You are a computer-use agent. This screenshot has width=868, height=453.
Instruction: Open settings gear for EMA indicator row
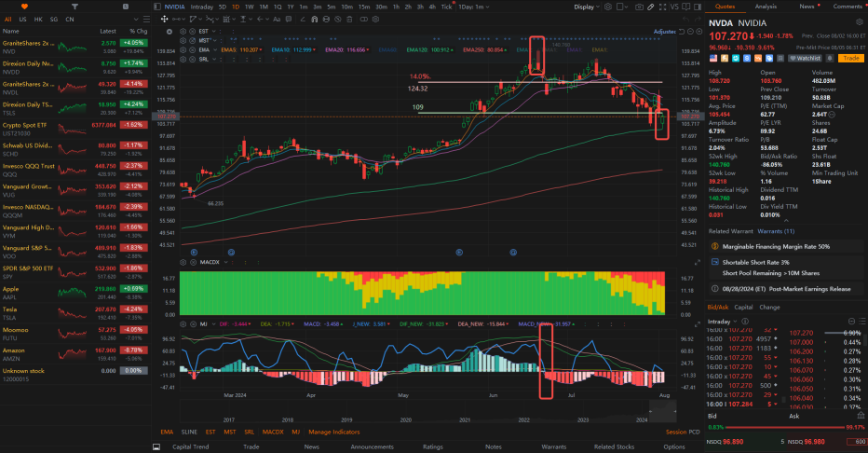pos(184,49)
